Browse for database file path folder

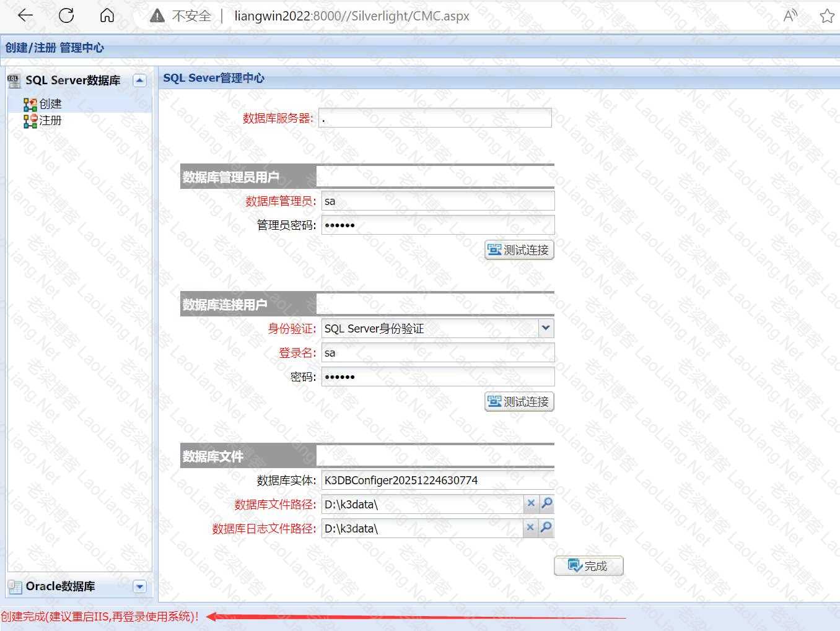pos(546,504)
